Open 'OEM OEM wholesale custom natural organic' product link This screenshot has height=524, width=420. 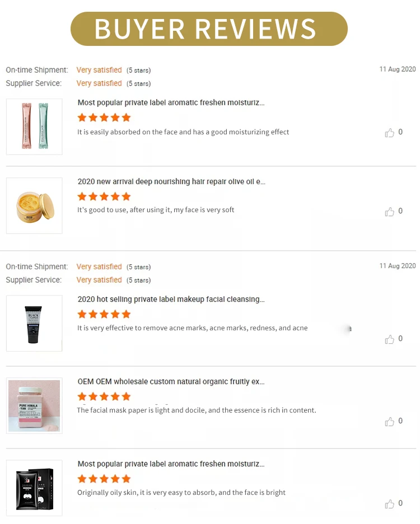(171, 381)
